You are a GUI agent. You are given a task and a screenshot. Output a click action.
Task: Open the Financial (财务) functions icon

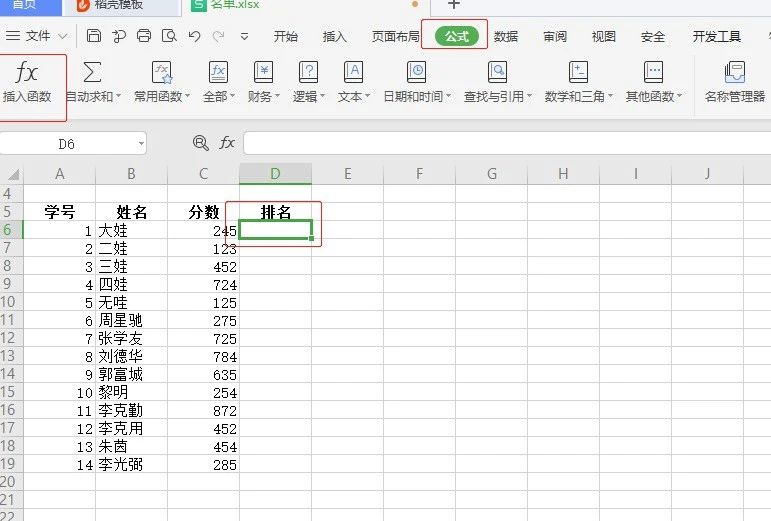click(x=263, y=72)
